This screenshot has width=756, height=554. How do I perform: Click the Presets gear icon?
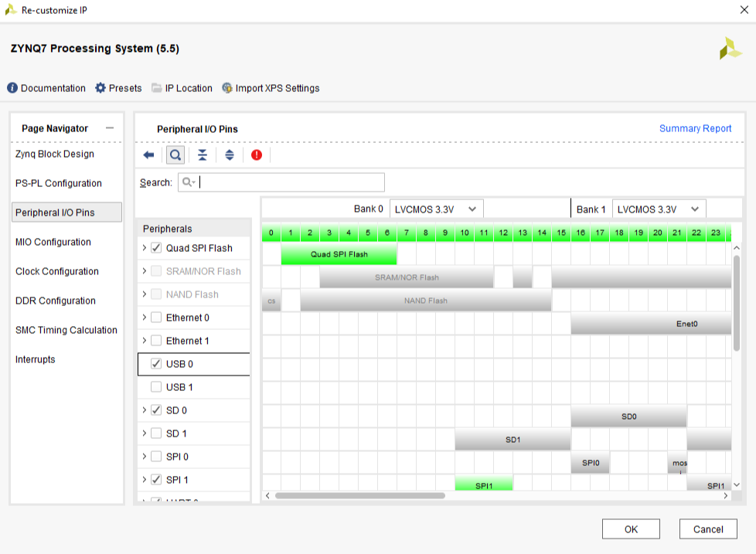point(100,88)
